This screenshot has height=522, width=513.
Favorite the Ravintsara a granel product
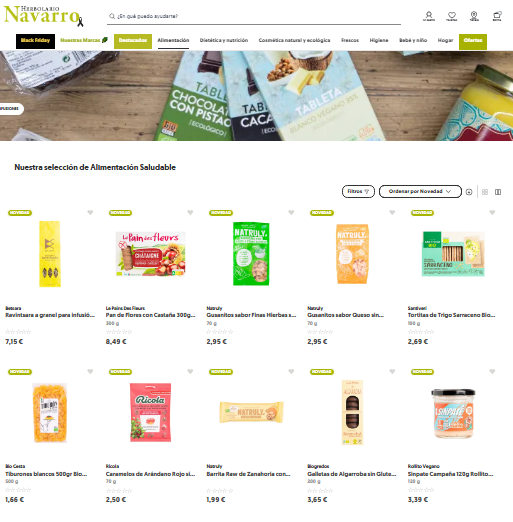90,213
